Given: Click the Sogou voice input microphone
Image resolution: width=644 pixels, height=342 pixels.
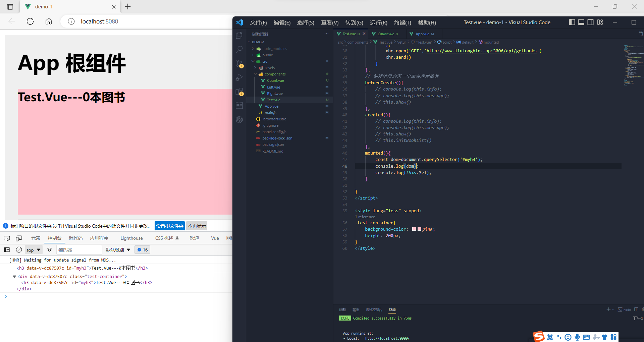Looking at the screenshot, I should [577, 337].
